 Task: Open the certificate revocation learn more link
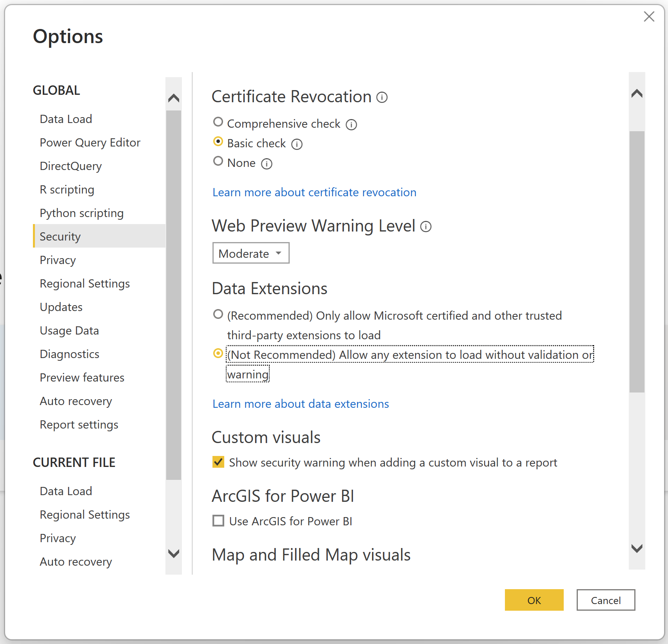pos(314,192)
